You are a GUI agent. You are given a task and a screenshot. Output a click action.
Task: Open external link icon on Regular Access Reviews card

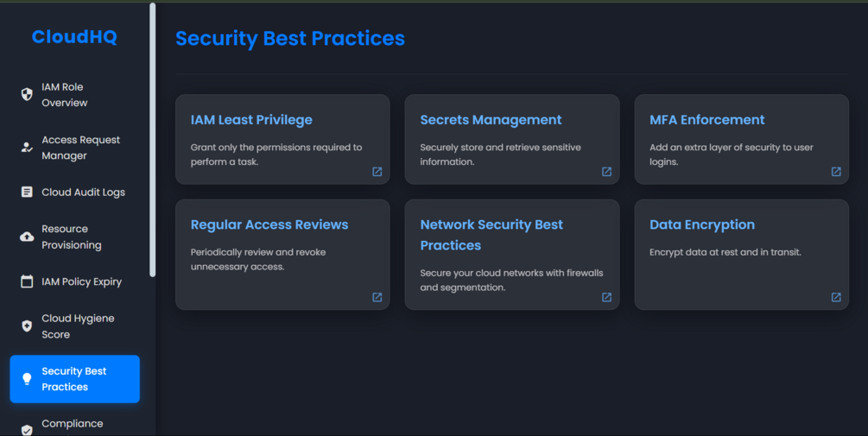(377, 297)
